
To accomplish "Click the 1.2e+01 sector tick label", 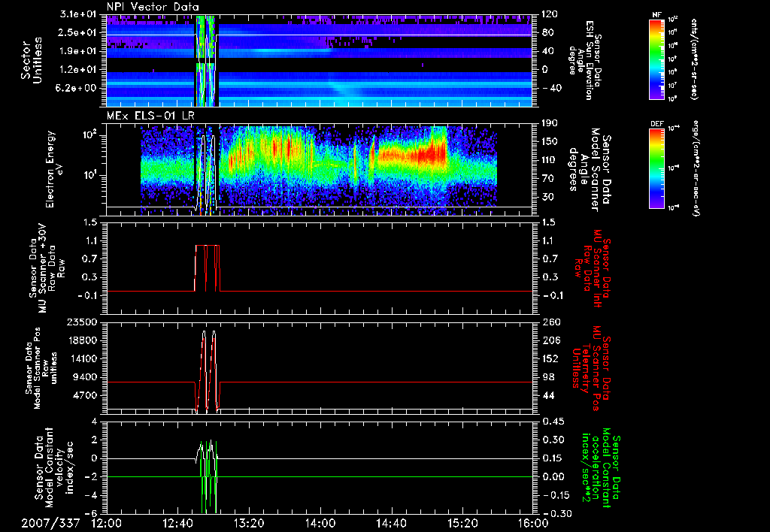I will tap(77, 70).
